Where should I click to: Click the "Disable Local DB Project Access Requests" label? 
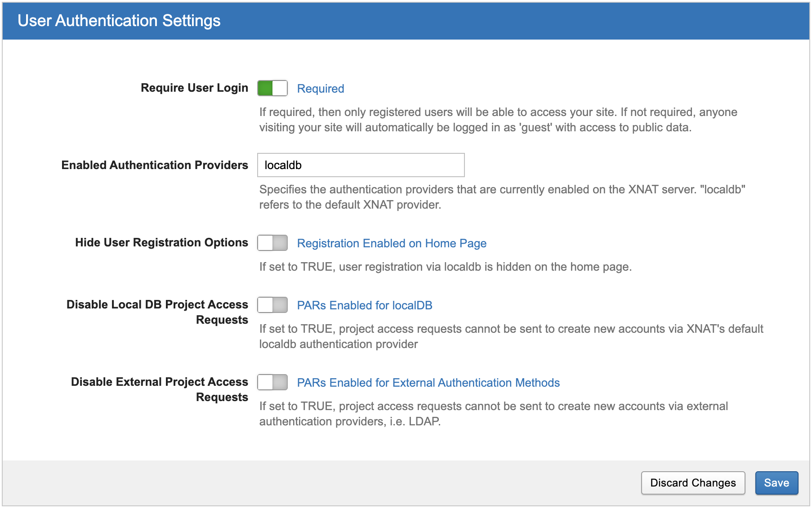(x=157, y=312)
